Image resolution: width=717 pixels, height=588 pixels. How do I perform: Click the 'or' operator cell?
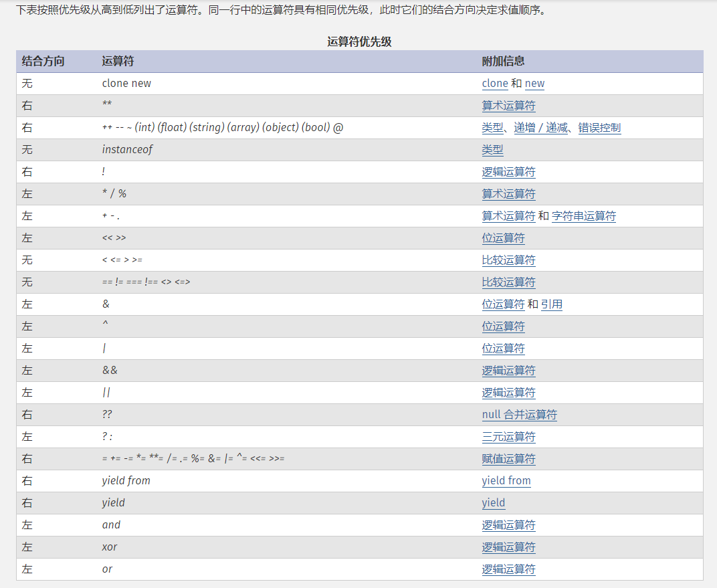click(x=107, y=569)
